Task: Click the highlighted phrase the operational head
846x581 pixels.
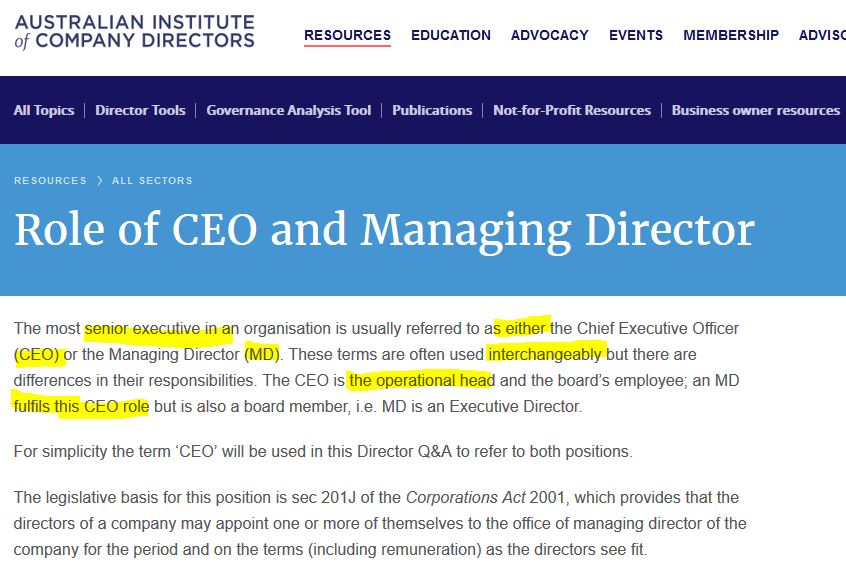Action: (422, 380)
